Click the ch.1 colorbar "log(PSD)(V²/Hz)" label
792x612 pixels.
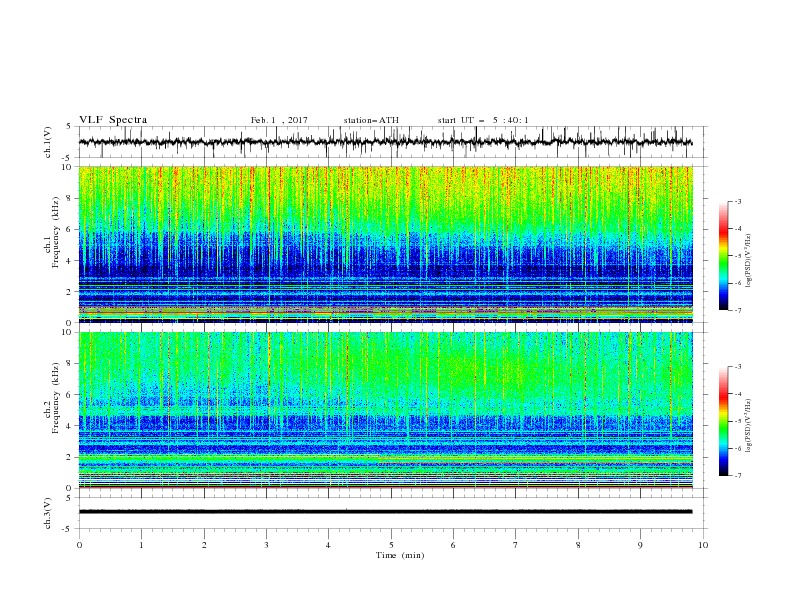(749, 261)
